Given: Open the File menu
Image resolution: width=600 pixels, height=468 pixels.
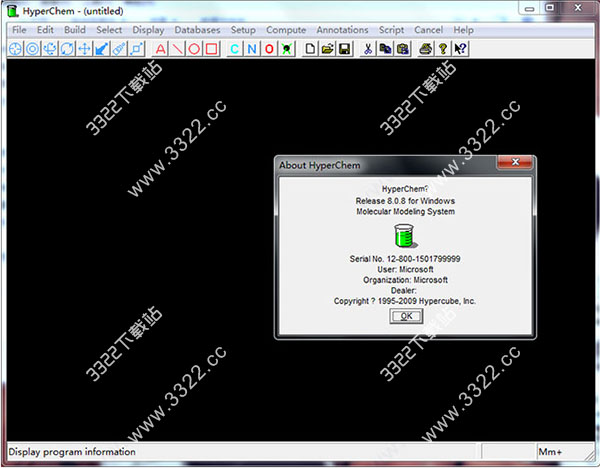Looking at the screenshot, I should point(19,30).
